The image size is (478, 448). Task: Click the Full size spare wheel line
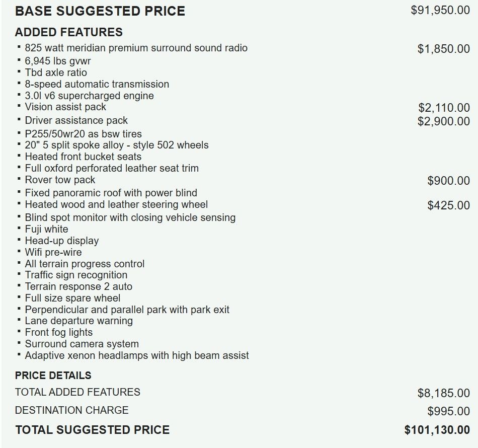coord(65,298)
